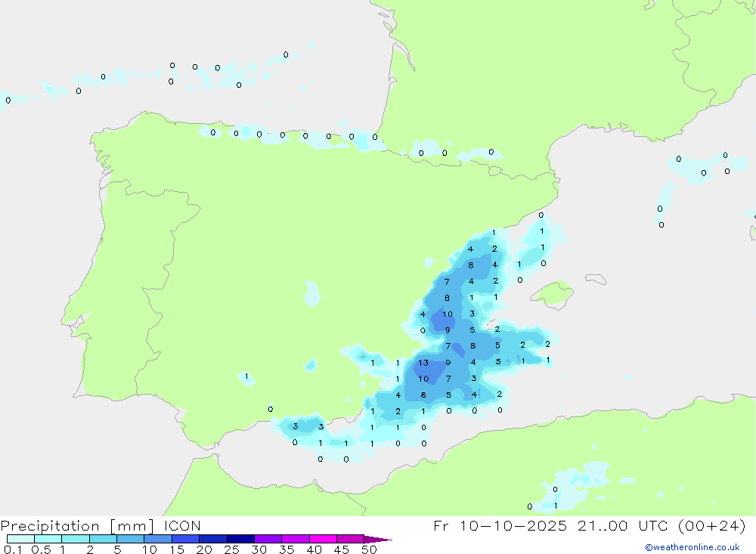Click the 'ICON' model name label

pyautogui.click(x=182, y=526)
